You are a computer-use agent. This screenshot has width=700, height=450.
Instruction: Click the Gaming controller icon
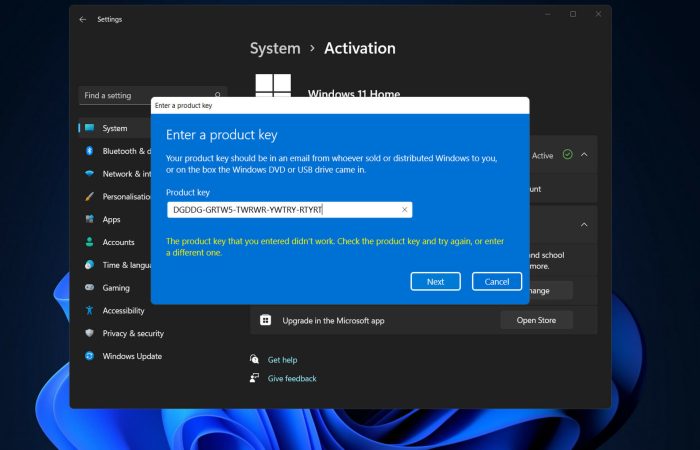tap(89, 288)
